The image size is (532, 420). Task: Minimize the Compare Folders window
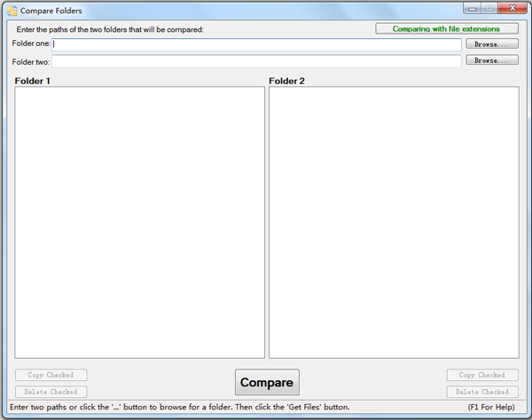(x=470, y=9)
